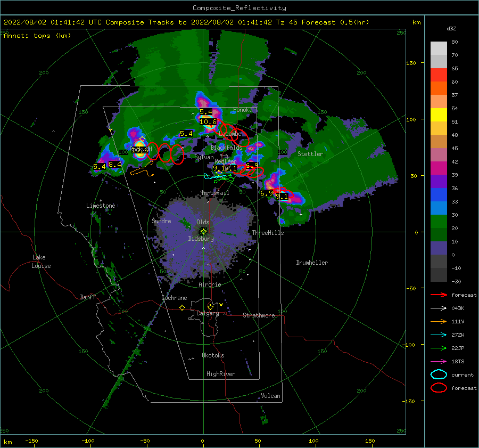Click the Innisfail town label
Image resolution: width=479 pixels, height=448 pixels.
pos(215,193)
